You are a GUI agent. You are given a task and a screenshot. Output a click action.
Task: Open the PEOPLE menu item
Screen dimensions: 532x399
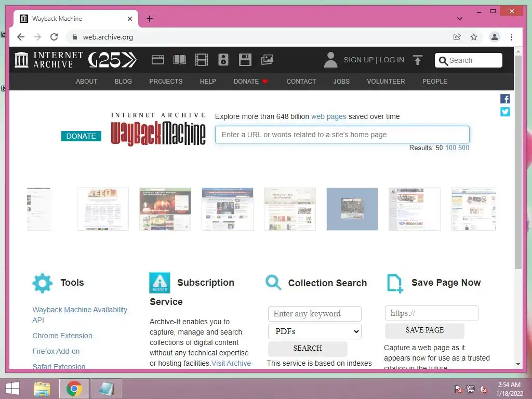point(435,82)
